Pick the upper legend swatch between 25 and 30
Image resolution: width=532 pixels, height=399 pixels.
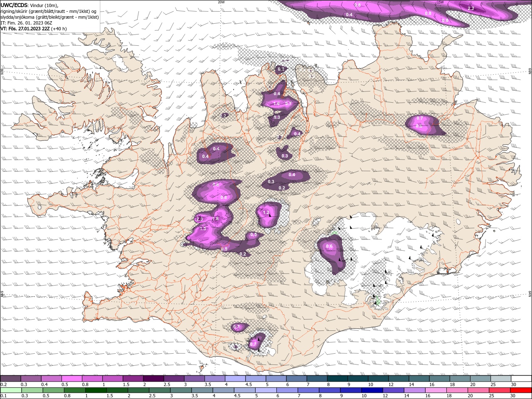tap(501, 379)
